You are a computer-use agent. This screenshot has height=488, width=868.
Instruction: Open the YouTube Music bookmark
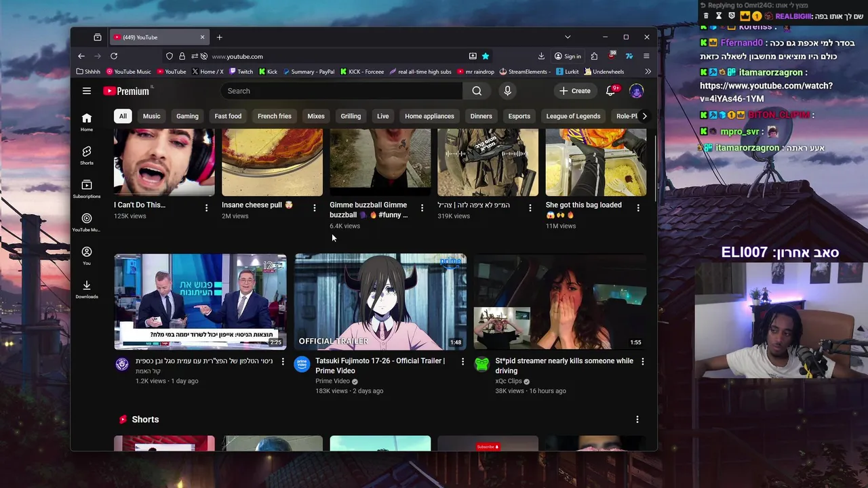click(x=128, y=71)
